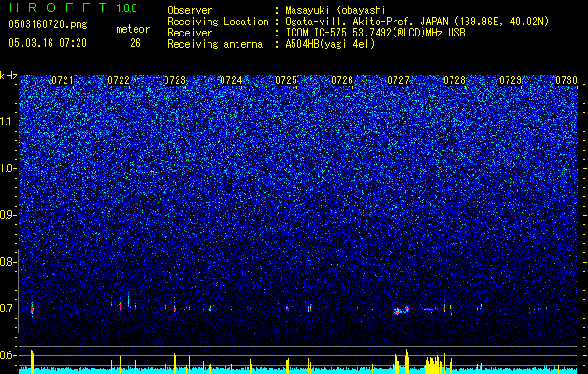Viewport: 588px width, 374px height.
Task: Click the 0726 time marker
Action: [342, 80]
